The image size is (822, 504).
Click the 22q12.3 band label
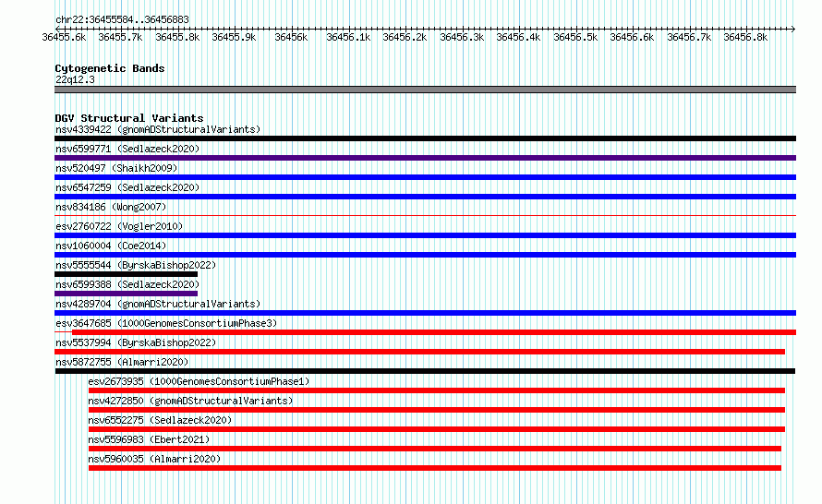click(x=75, y=79)
